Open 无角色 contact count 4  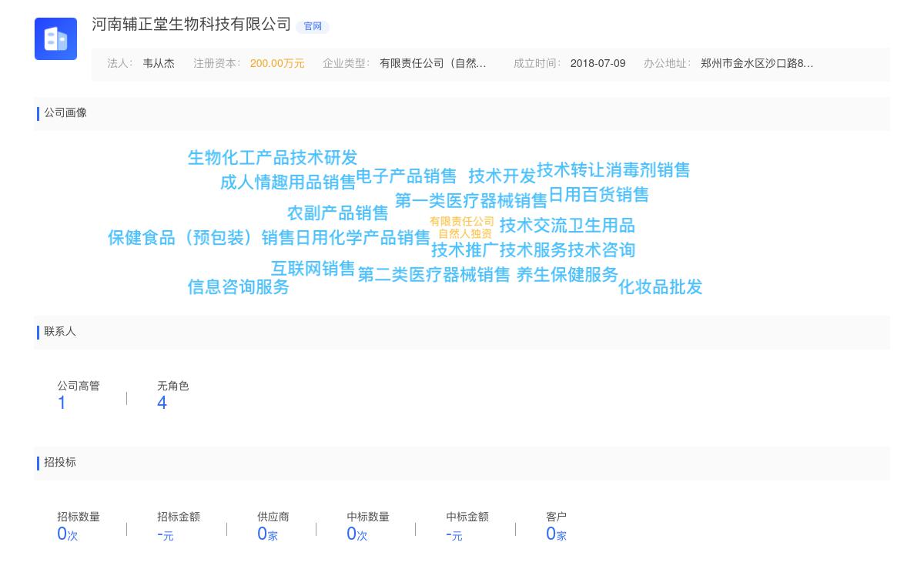[x=162, y=403]
